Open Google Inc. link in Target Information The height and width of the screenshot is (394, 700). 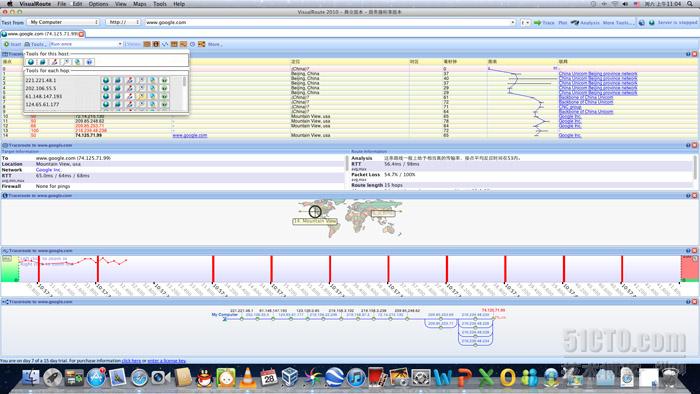49,170
